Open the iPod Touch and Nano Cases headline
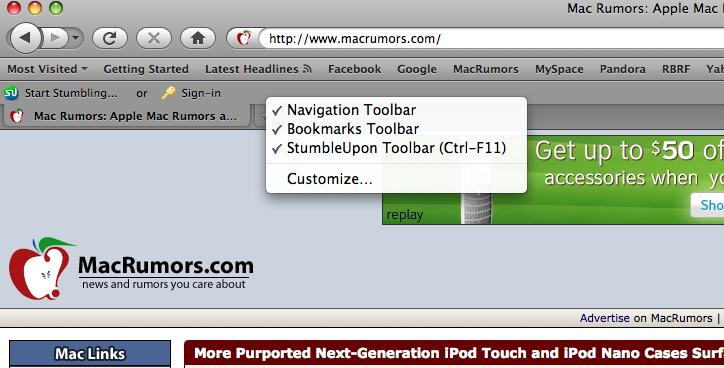This screenshot has height=368, width=724. coord(459,353)
